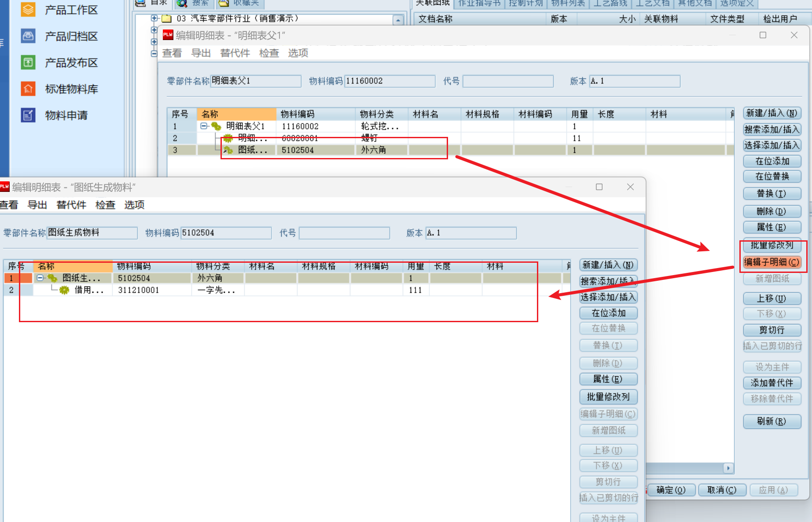
Task: Select gear icon of 明细表父1 row
Action: [216, 126]
